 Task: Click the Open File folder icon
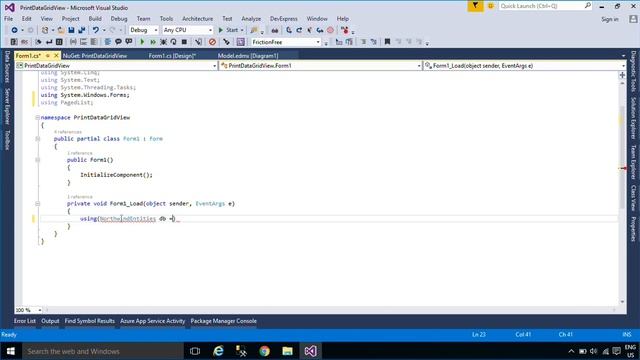click(x=61, y=30)
